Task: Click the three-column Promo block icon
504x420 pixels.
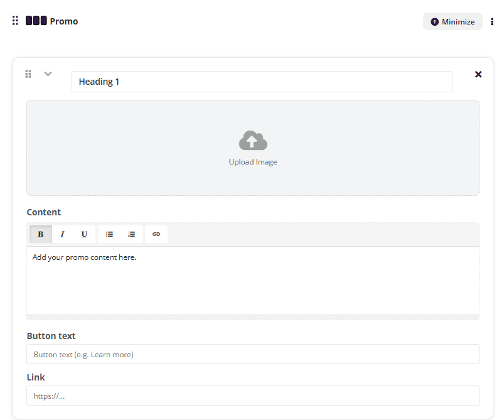Action: (36, 21)
